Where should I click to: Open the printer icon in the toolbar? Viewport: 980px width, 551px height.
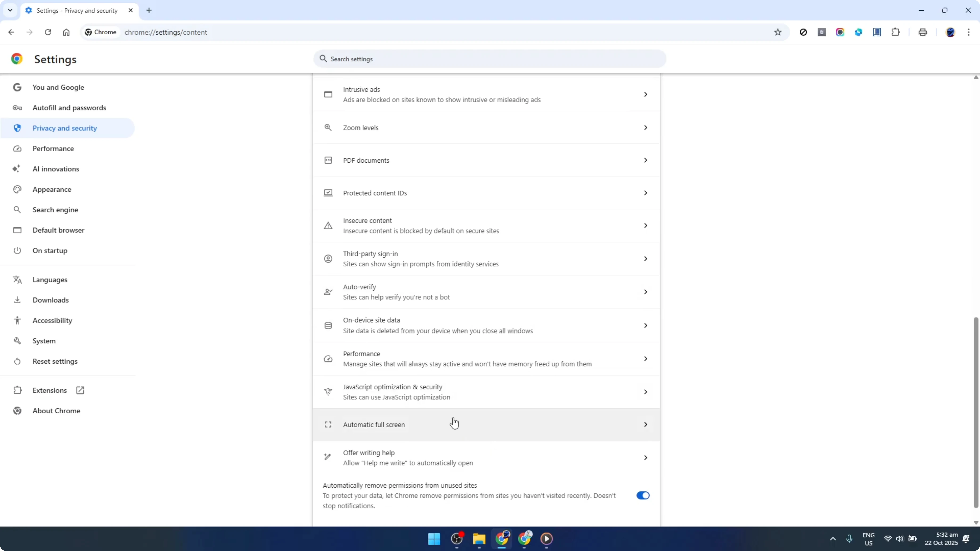922,32
